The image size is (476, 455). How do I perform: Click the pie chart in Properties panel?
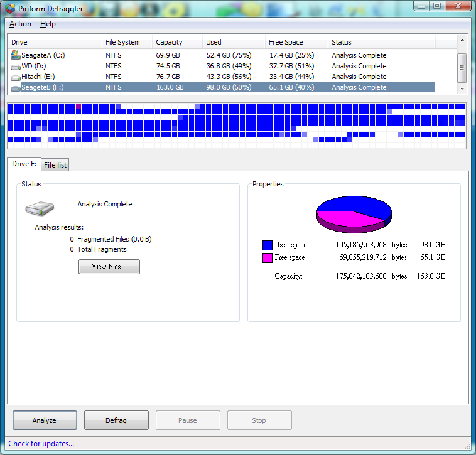[x=354, y=215]
